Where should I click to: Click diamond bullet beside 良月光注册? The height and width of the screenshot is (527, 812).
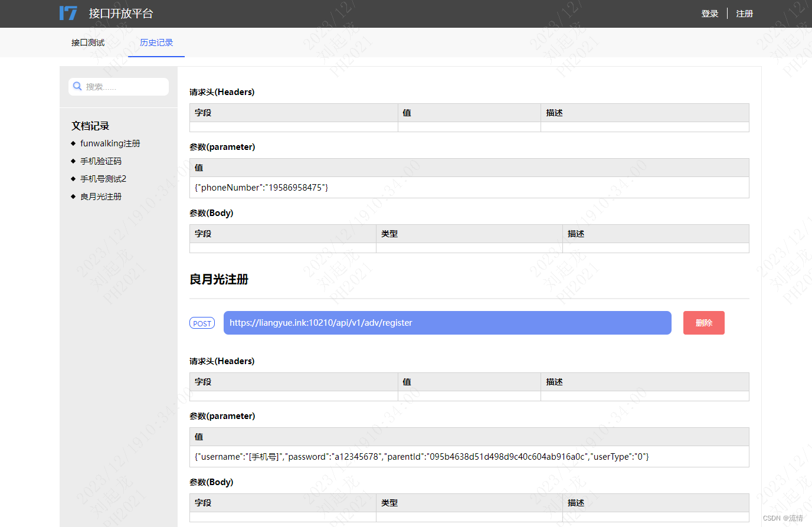click(x=73, y=196)
